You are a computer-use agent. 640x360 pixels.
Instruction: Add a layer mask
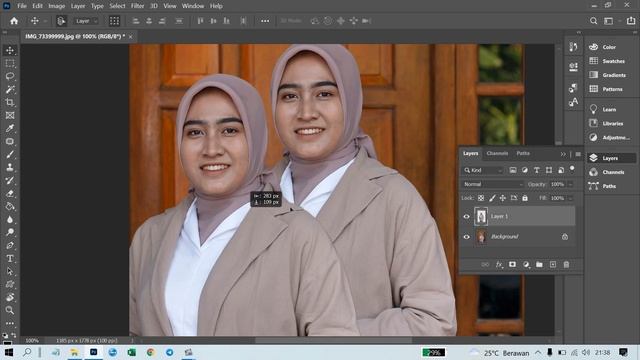pyautogui.click(x=512, y=264)
